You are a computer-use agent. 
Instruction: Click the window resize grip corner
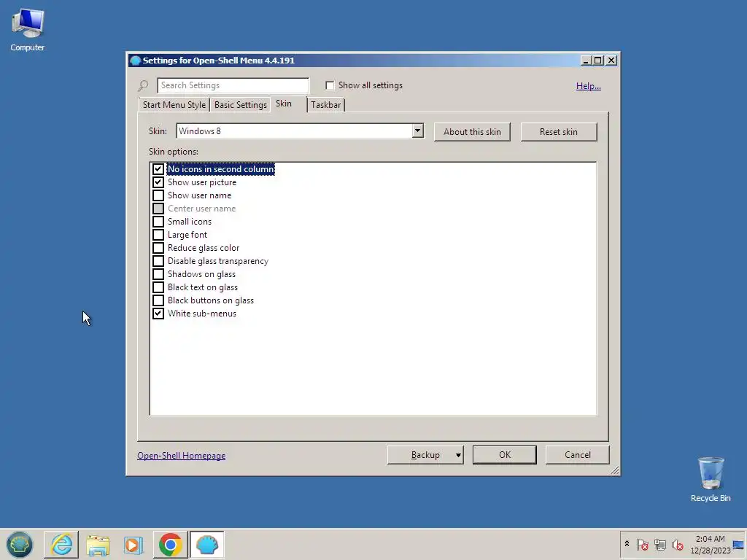coord(614,470)
